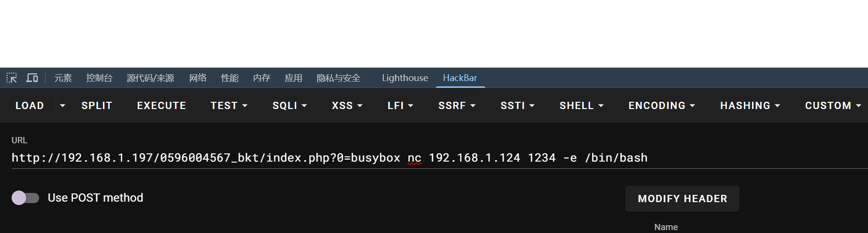Viewport: 868px width, 233px height.
Task: Open the 性能 performance tab
Action: click(230, 78)
